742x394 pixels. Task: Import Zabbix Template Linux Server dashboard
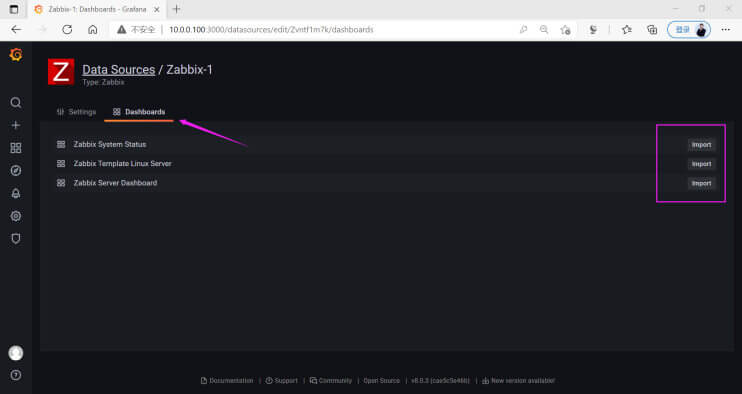tap(701, 164)
